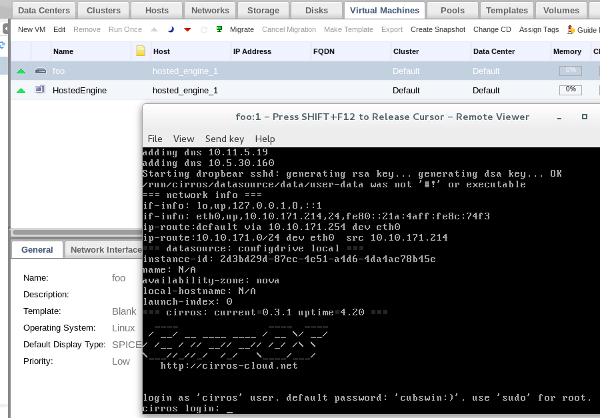Open the Storage tab
Viewport: 600px width, 418px height.
[263, 10]
